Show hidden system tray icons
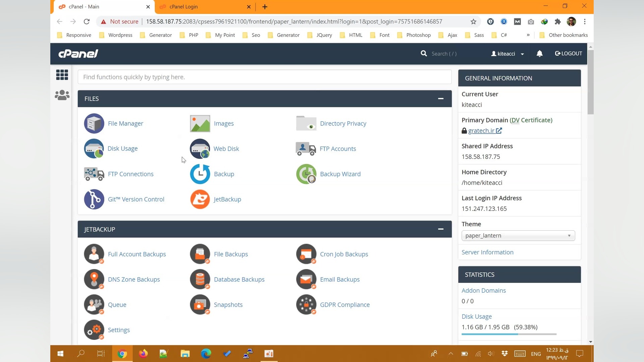 click(x=451, y=354)
